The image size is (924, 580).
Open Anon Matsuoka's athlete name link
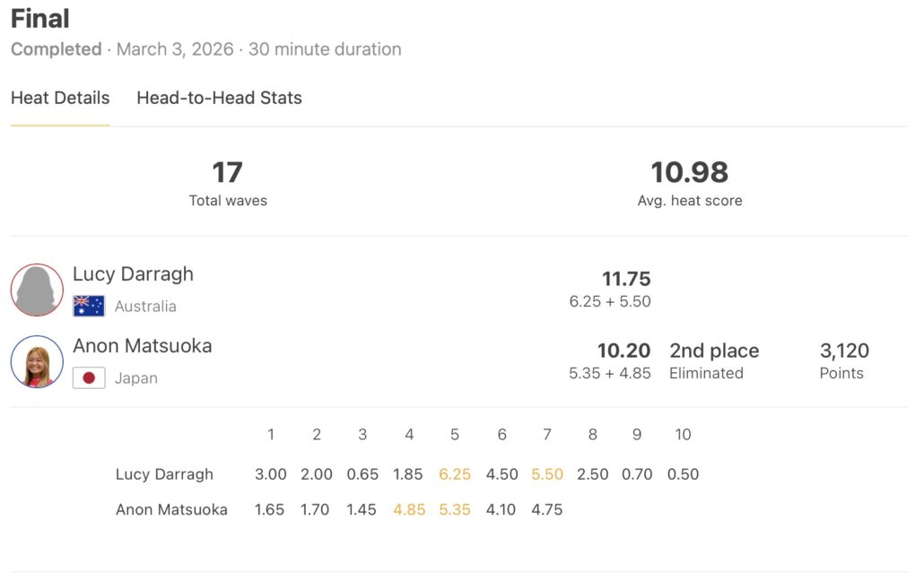coord(142,346)
